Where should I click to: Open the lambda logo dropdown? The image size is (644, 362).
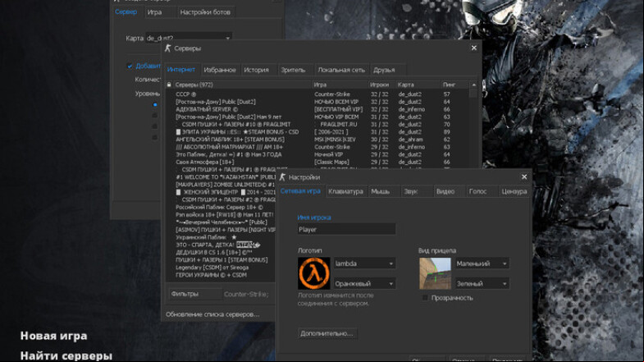coord(364,263)
